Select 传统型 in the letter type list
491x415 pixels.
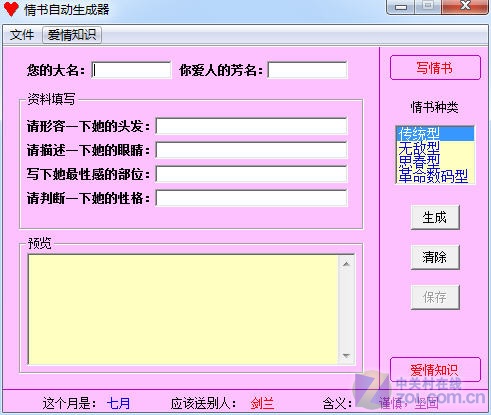pyautogui.click(x=435, y=133)
